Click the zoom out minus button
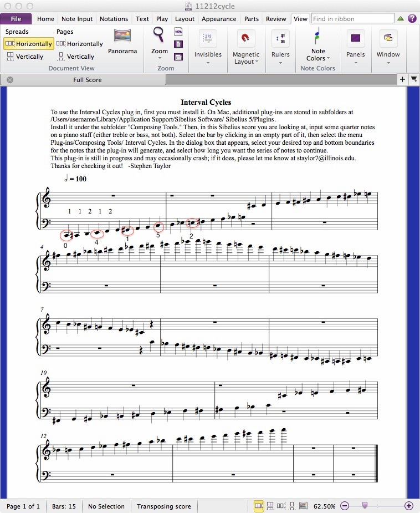 [345, 506]
